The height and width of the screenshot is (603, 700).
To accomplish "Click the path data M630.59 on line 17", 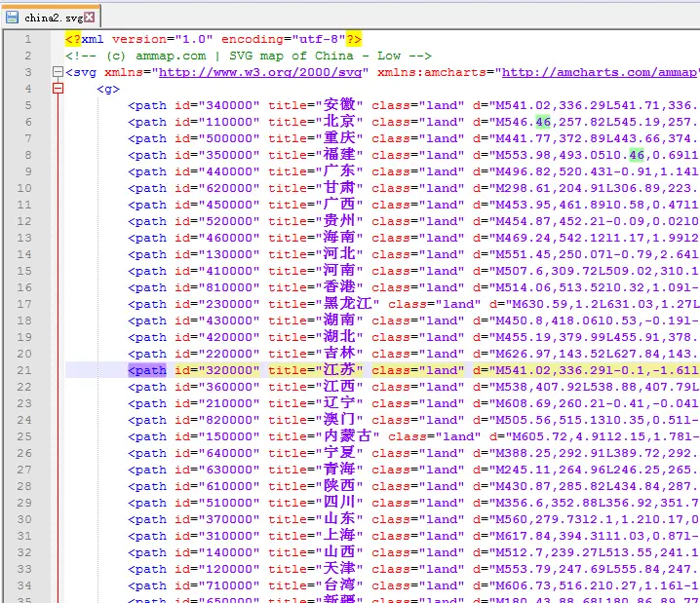I will (x=539, y=304).
